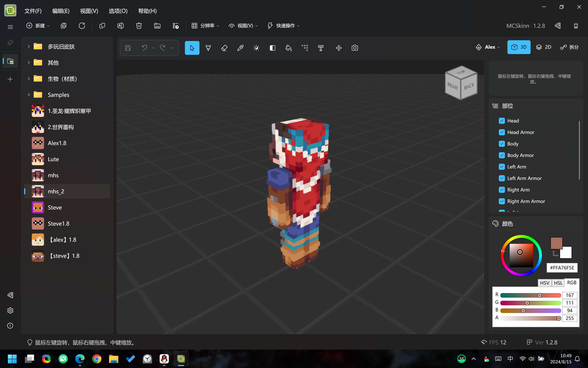The height and width of the screenshot is (368, 588).
Task: Uncheck the Head Armor checkbox
Action: tap(502, 132)
